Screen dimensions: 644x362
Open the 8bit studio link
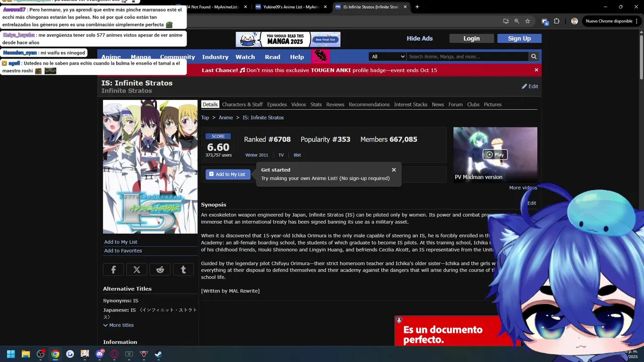[x=297, y=155]
